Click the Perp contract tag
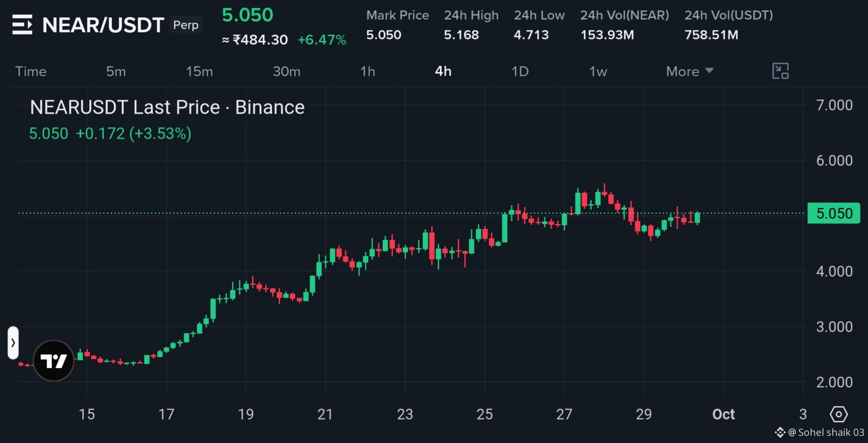 point(186,25)
